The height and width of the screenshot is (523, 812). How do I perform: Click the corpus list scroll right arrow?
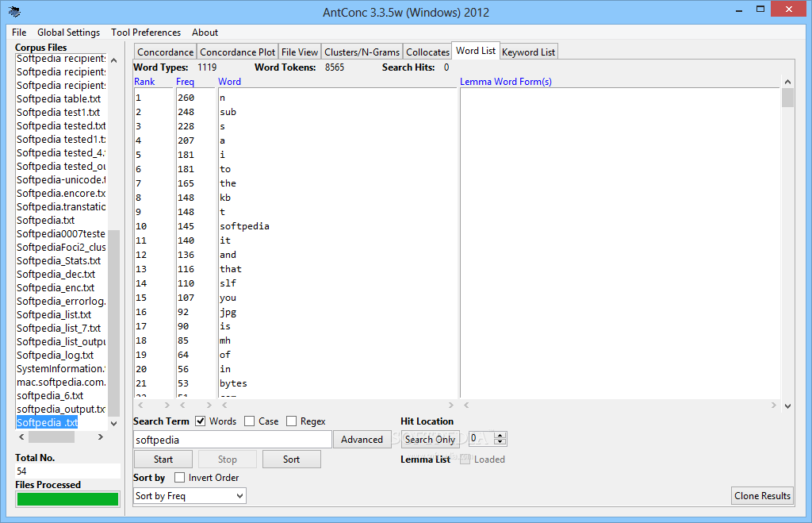coord(101,437)
